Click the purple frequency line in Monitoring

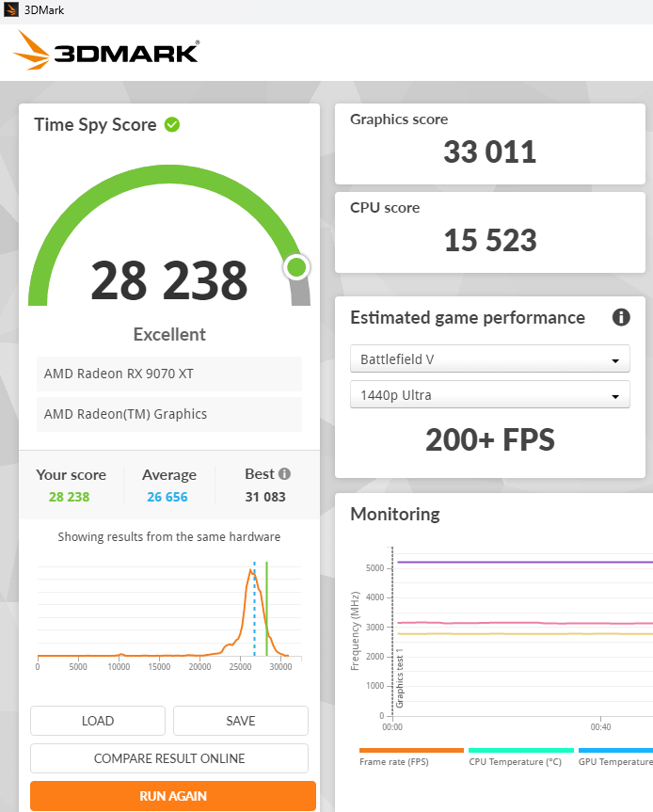[525, 562]
